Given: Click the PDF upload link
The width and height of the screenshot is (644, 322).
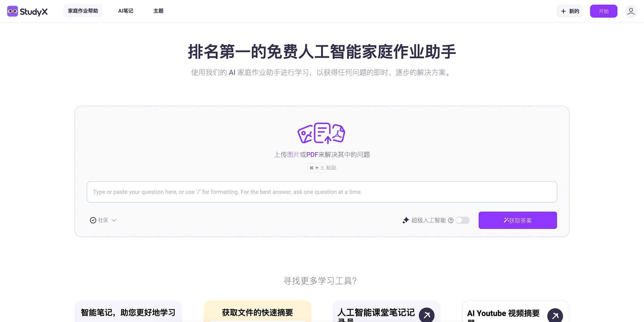Looking at the screenshot, I should 312,154.
